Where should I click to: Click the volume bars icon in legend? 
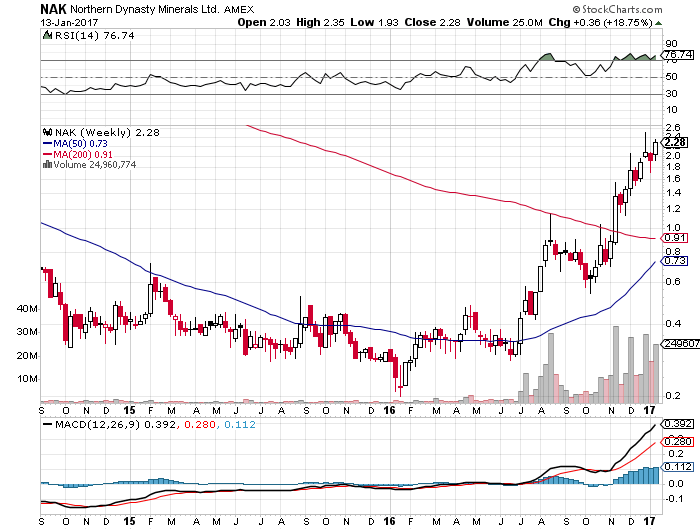click(x=47, y=164)
